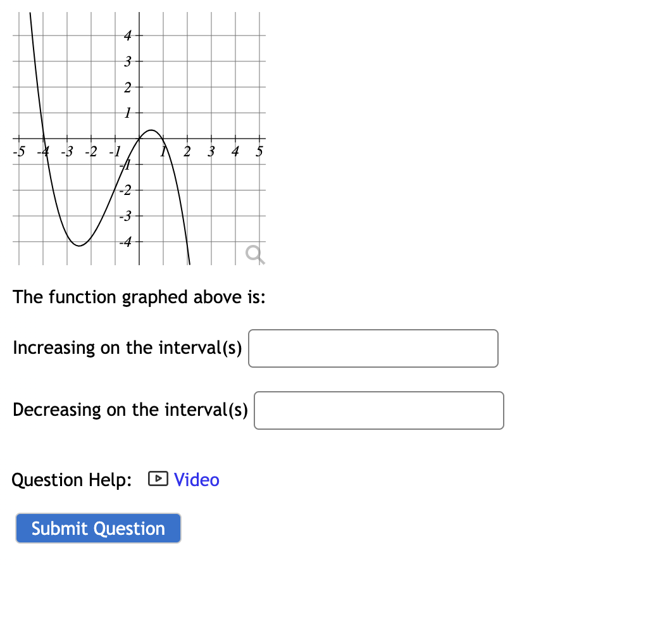Click the local maximum point on the curve

click(x=151, y=130)
